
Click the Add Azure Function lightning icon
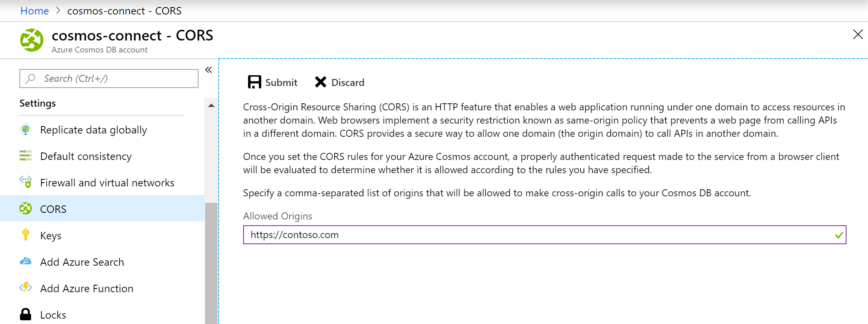26,288
